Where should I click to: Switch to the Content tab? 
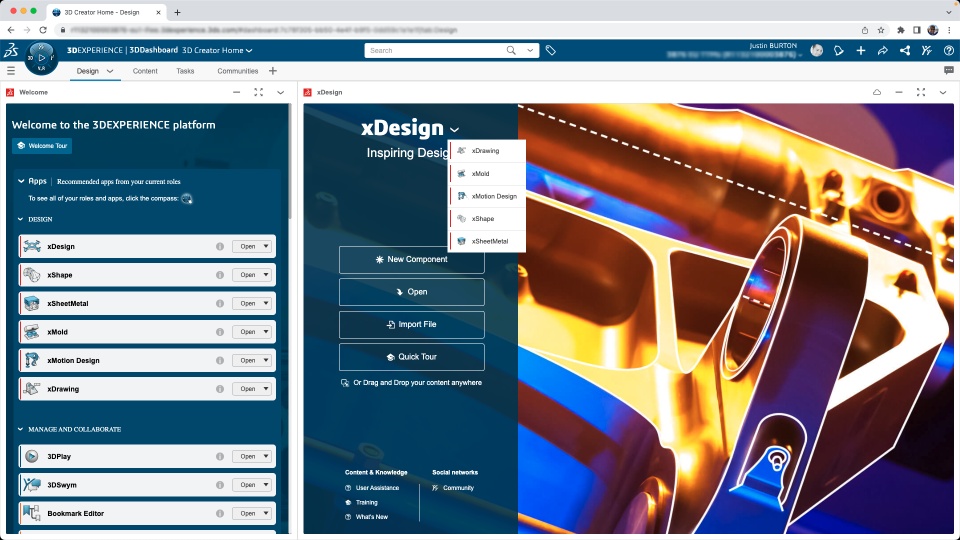[x=145, y=71]
